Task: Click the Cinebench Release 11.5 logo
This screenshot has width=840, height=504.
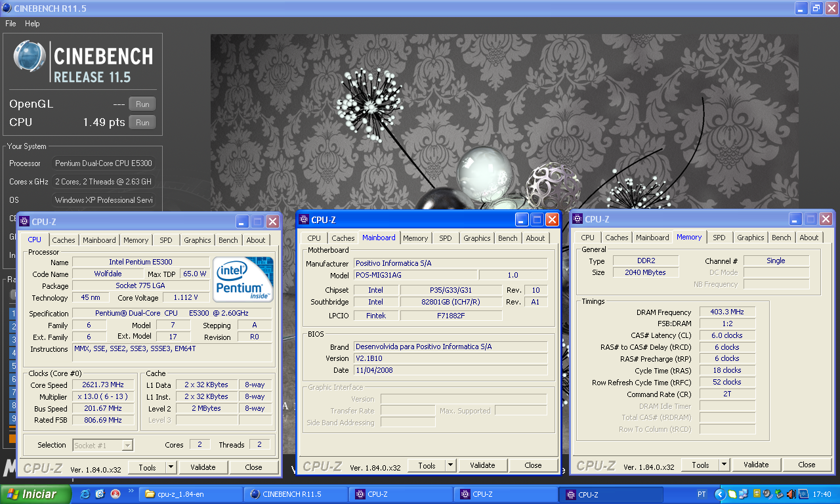Action: coord(83,62)
